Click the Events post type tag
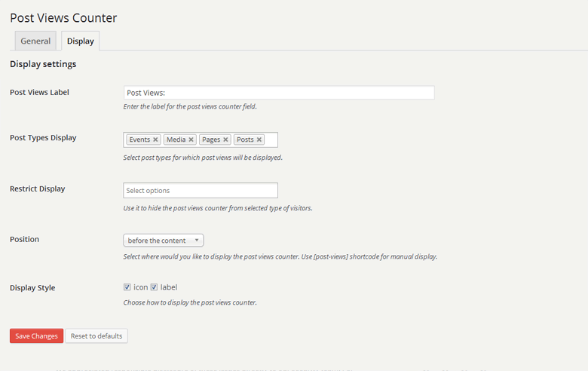The image size is (588, 371). point(139,140)
